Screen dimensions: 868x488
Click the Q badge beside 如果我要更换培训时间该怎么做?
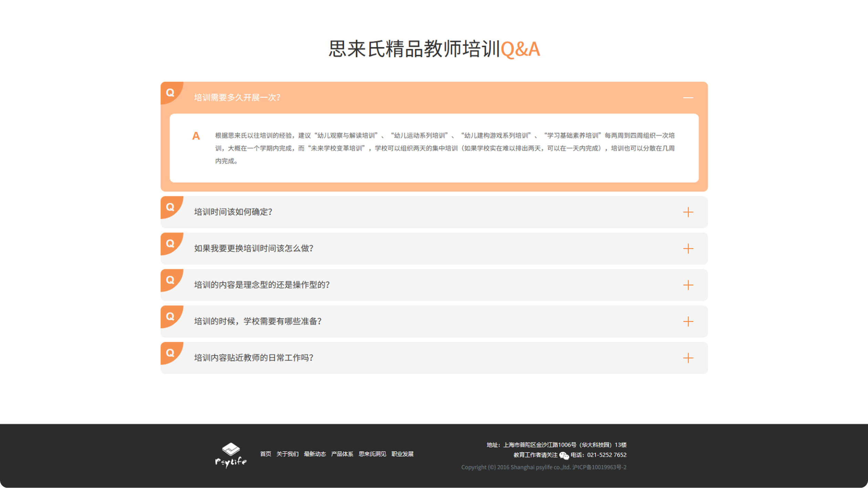click(x=170, y=243)
